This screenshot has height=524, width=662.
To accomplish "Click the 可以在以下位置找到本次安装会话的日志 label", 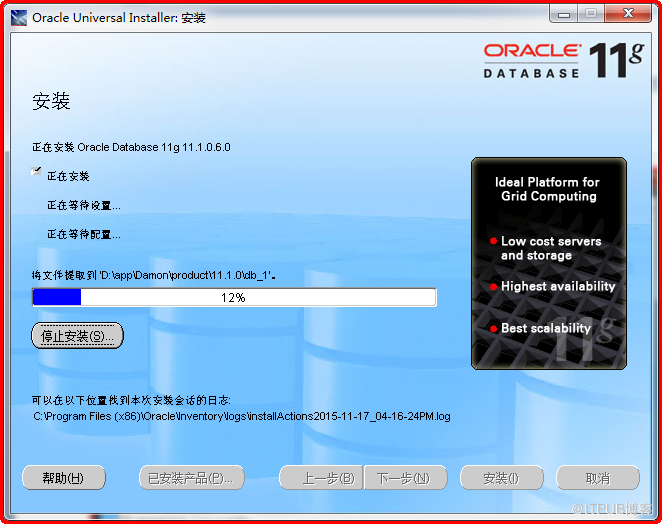I will coord(131,400).
